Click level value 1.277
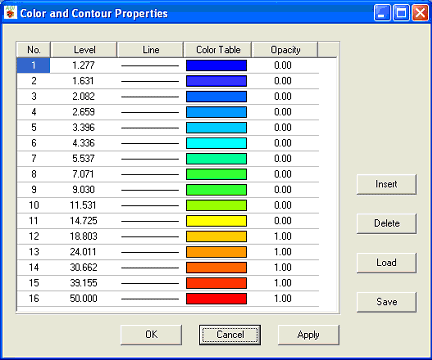432x360 pixels. coord(83,65)
